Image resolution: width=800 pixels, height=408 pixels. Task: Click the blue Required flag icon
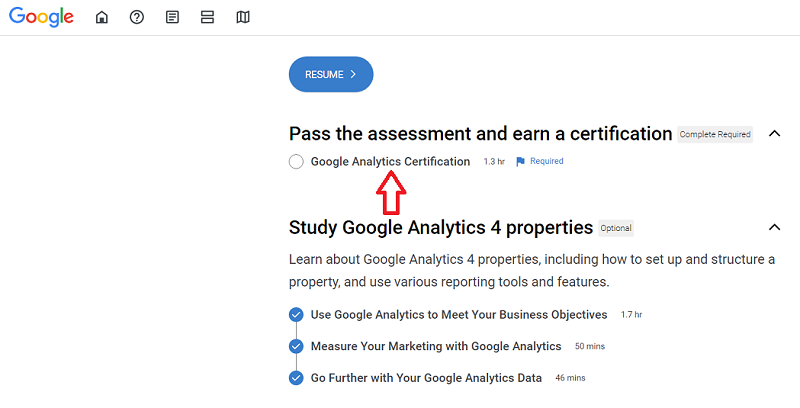(x=520, y=162)
